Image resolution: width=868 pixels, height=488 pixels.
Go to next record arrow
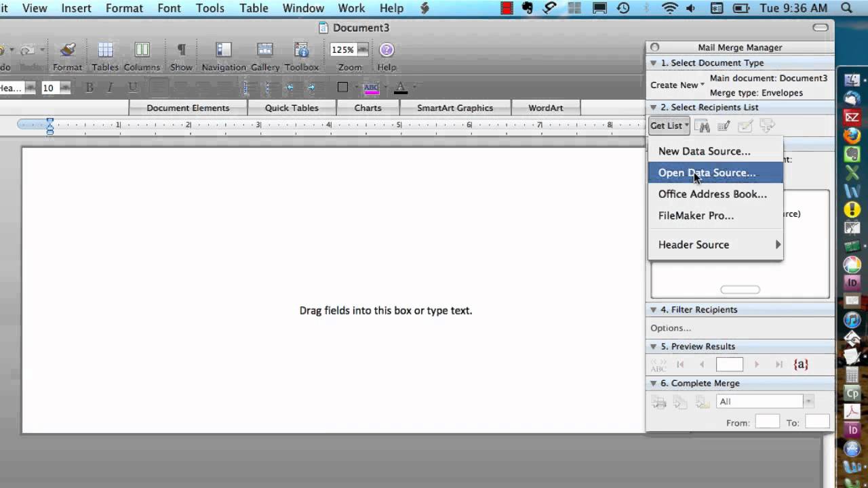pos(757,365)
